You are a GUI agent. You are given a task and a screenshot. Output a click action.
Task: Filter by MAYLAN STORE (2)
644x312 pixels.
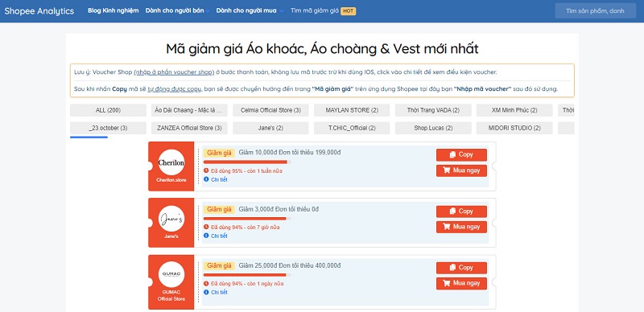tap(352, 110)
